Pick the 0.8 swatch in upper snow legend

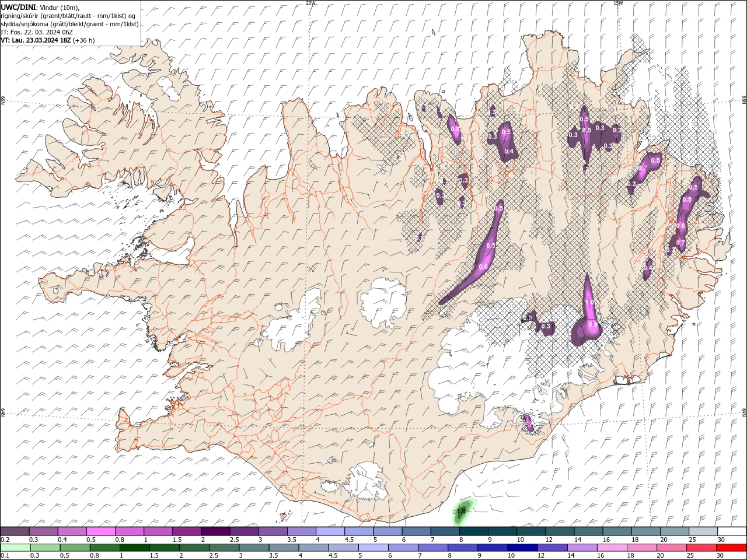[x=130, y=531]
